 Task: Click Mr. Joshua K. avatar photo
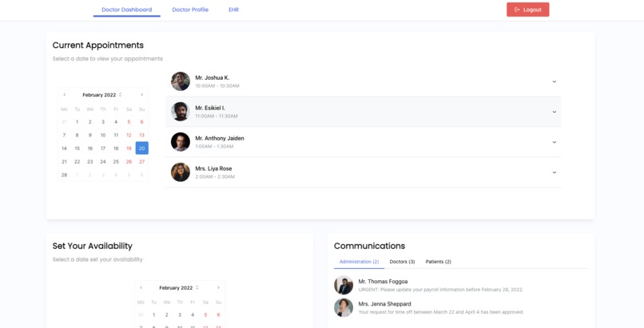pyautogui.click(x=181, y=81)
